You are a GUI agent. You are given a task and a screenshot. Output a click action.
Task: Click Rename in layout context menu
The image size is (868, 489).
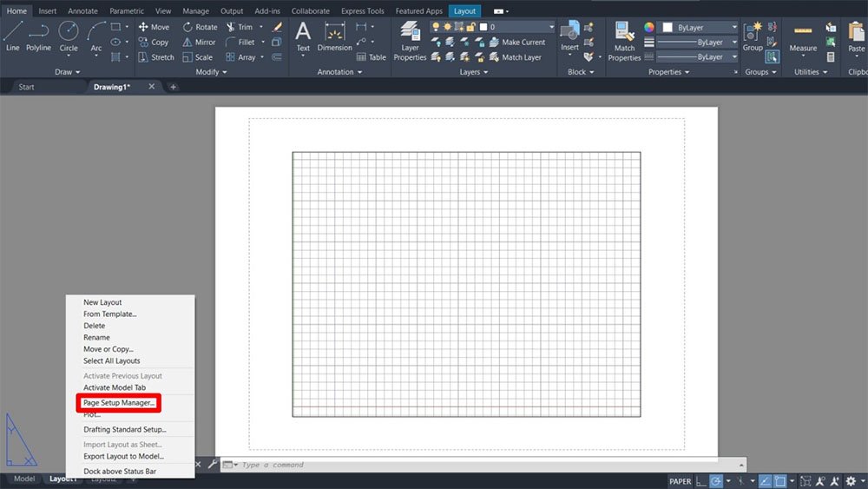click(x=96, y=337)
